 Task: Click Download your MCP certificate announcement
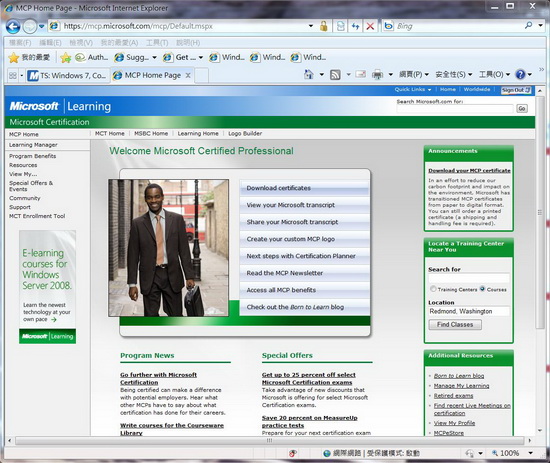[469, 170]
